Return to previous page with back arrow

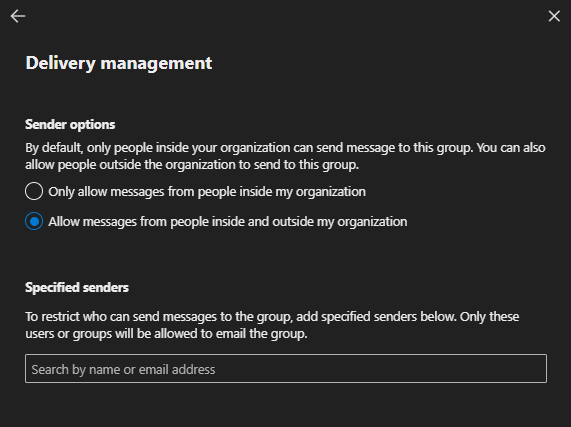click(x=17, y=16)
